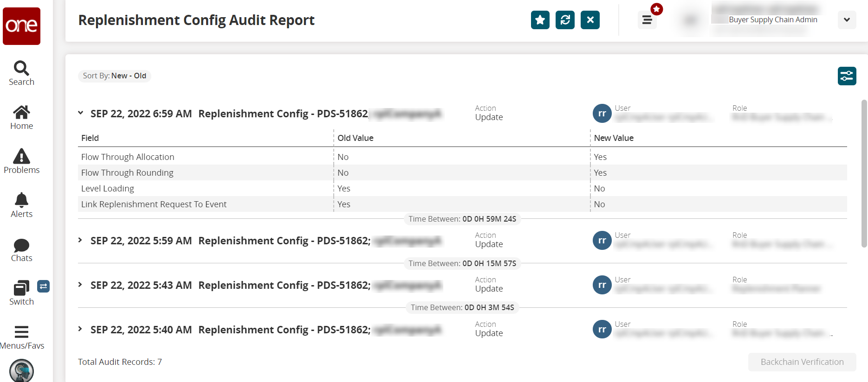Open the filter settings sliders icon
868x382 pixels.
pos(847,76)
